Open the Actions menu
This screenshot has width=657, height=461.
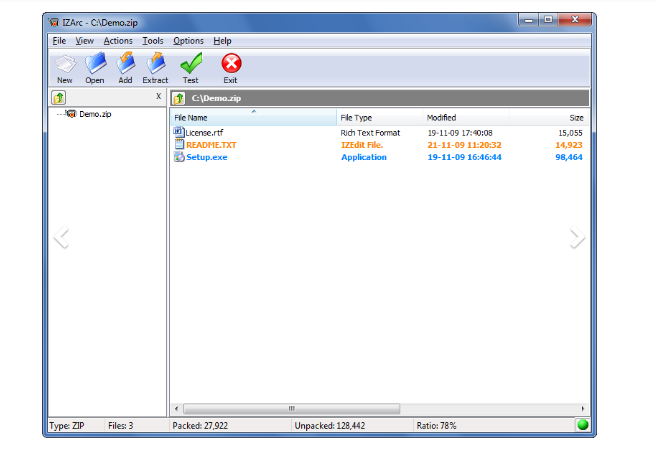pos(118,41)
